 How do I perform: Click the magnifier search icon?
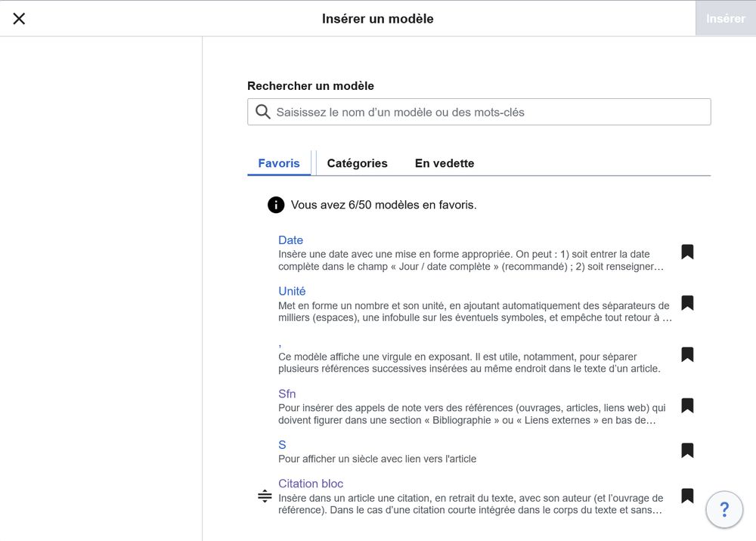tap(263, 112)
